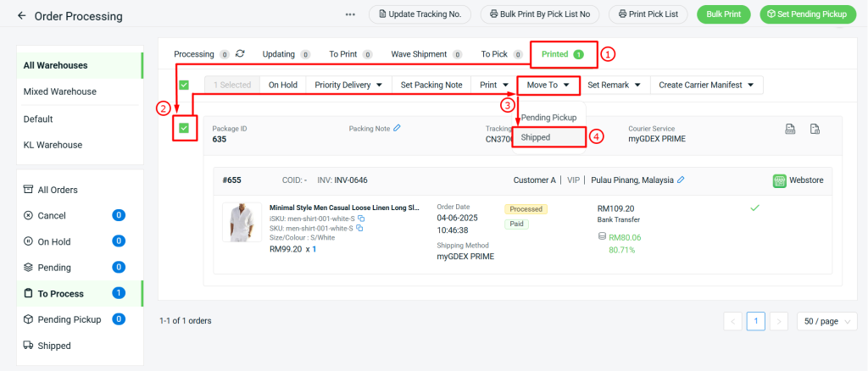
Task: Expand the Move To dropdown
Action: coord(548,86)
